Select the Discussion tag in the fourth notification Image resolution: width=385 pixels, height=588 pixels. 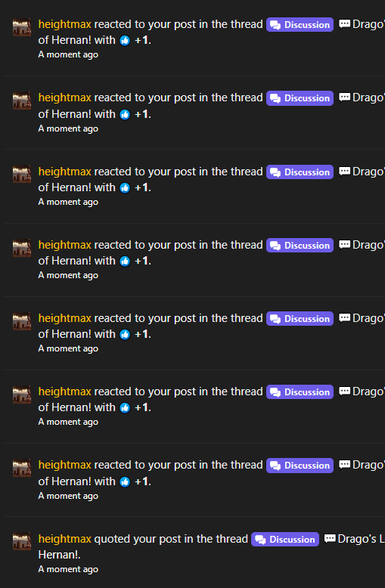[x=300, y=245]
